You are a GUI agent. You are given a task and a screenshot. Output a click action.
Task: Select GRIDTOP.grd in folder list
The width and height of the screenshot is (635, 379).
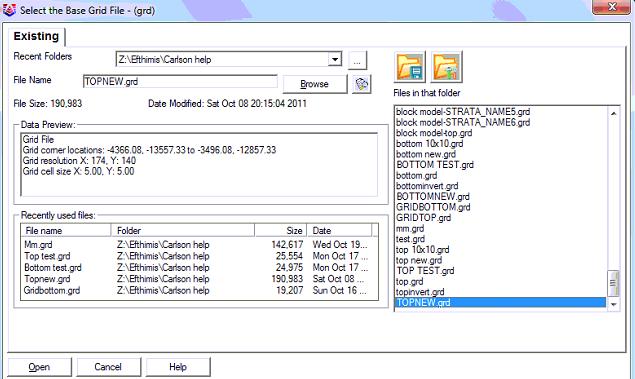tap(424, 218)
